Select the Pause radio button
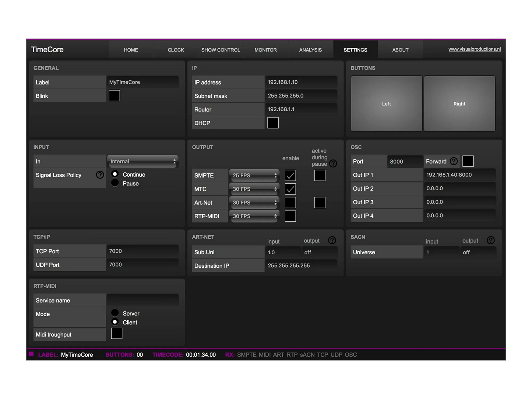 [115, 183]
